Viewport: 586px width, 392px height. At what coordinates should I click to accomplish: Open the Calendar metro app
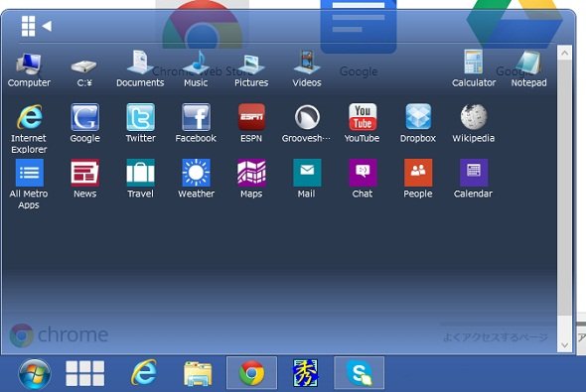pyautogui.click(x=473, y=179)
